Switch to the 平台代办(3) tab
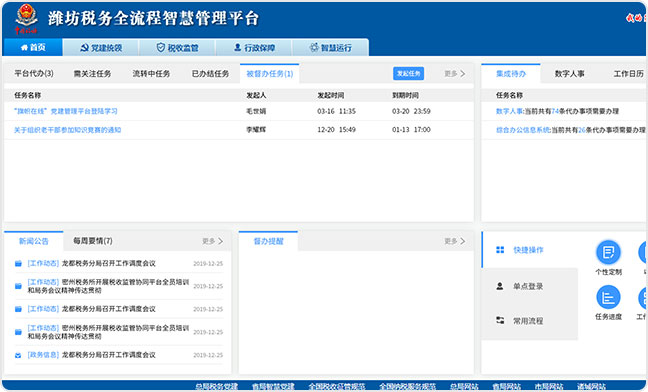This screenshot has width=648, height=392. point(34,74)
